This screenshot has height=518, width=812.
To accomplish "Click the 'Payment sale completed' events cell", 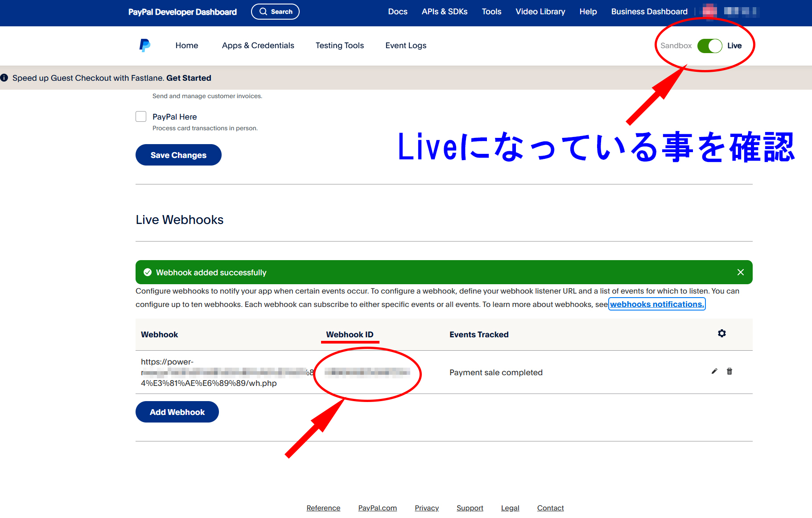I will pos(496,373).
